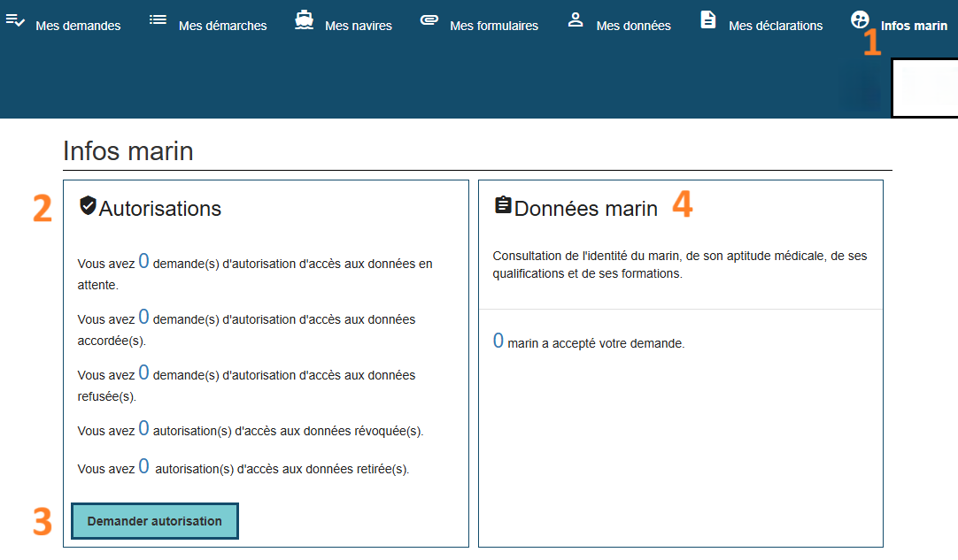The width and height of the screenshot is (958, 560).
Task: Click the Mes demandes checklist icon
Action: tap(15, 19)
